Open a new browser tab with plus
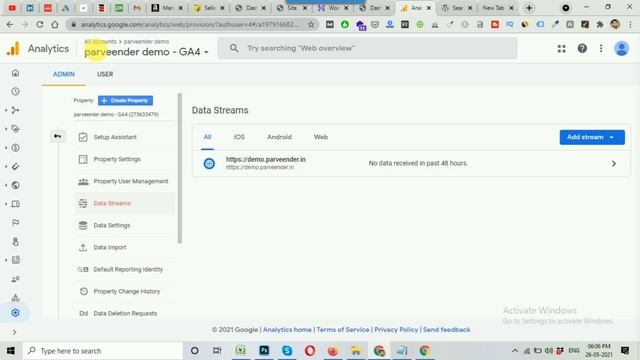Screen dimensions: 640x360 (529, 8)
